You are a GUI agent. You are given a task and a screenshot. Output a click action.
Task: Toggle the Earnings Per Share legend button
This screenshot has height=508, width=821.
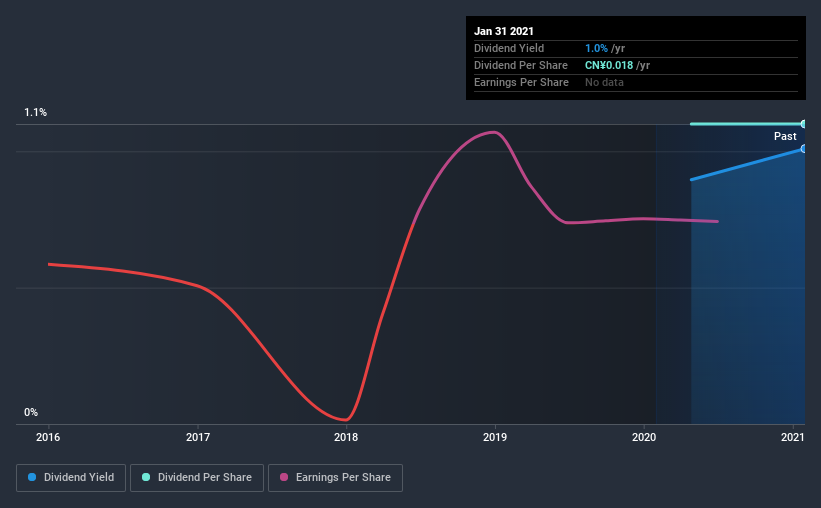point(335,478)
